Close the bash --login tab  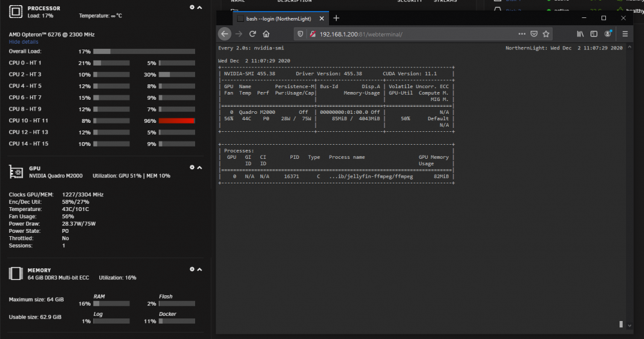321,19
